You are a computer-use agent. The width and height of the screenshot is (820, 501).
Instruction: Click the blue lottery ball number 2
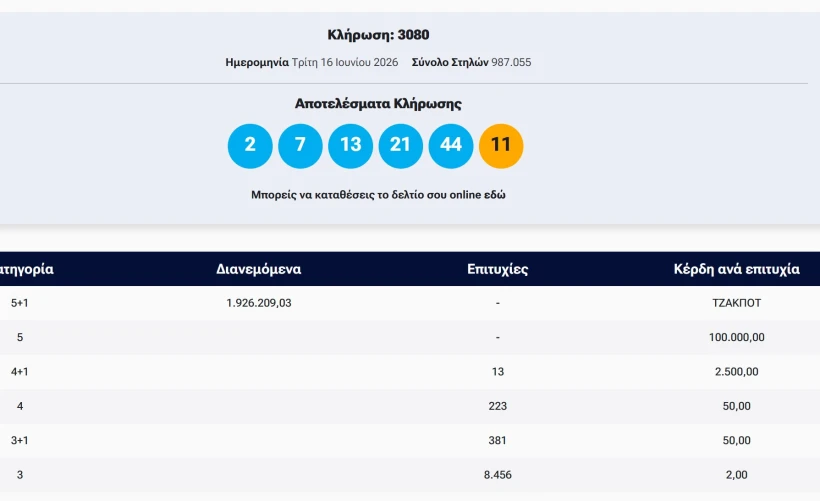coord(250,146)
